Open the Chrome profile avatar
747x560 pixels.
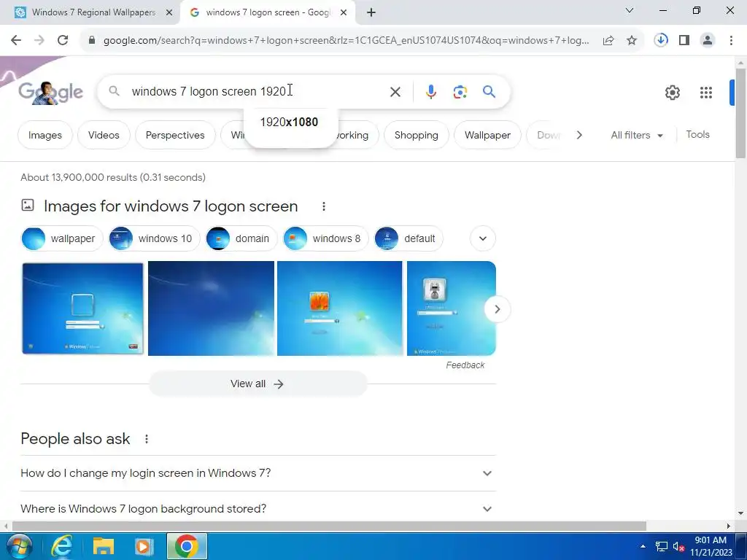click(x=708, y=41)
